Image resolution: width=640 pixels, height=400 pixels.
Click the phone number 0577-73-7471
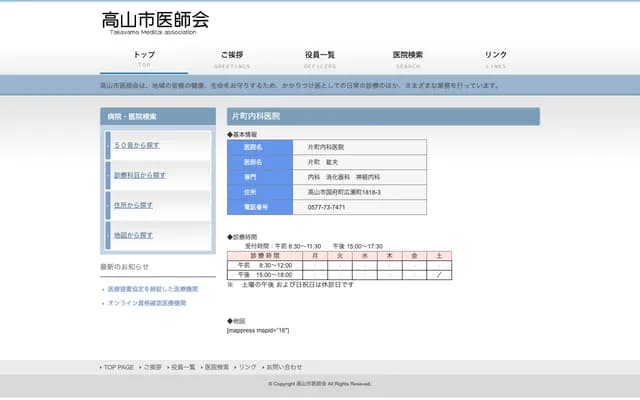tap(326, 207)
